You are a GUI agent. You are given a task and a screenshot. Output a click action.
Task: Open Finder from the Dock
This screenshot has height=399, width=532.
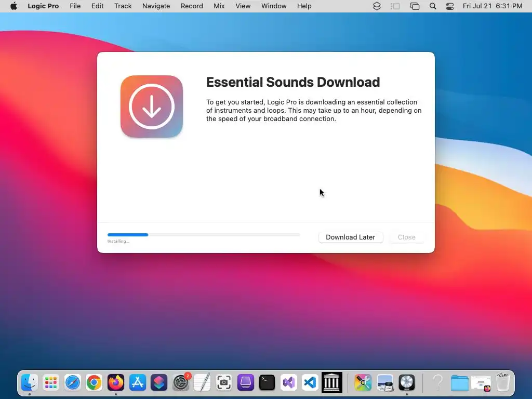click(x=30, y=382)
